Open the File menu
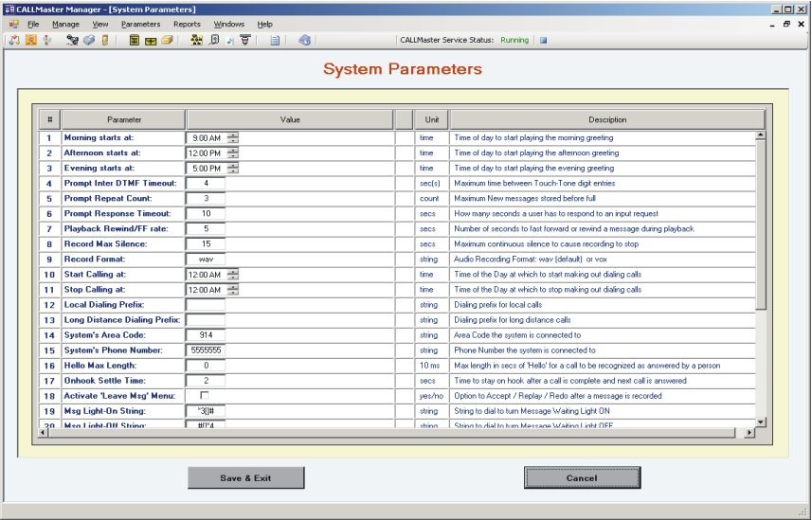The width and height of the screenshot is (812, 520). [x=33, y=25]
